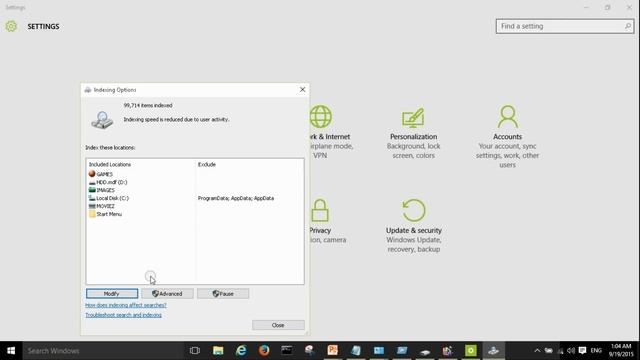Focus the 'Find a setting' search field
The image size is (640, 360).
tap(565, 26)
